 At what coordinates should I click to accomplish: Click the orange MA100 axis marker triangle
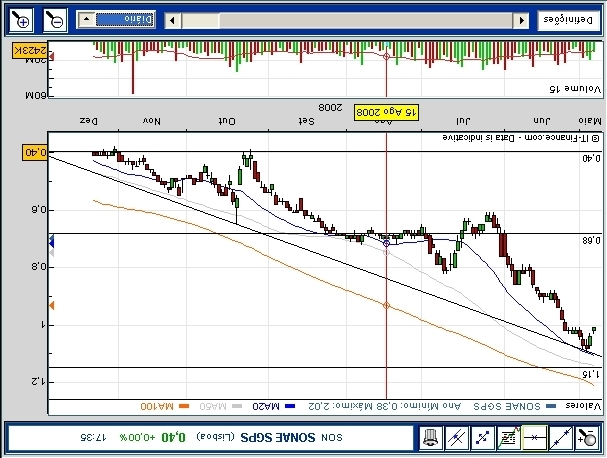pos(51,305)
